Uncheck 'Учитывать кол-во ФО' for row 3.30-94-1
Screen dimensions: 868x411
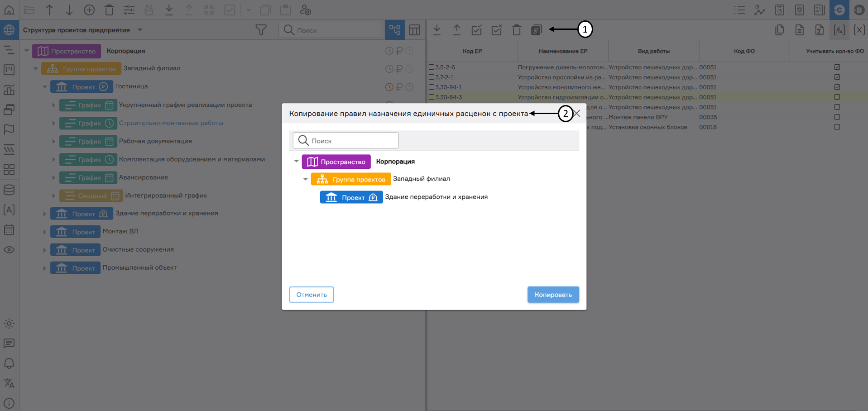[x=837, y=87]
